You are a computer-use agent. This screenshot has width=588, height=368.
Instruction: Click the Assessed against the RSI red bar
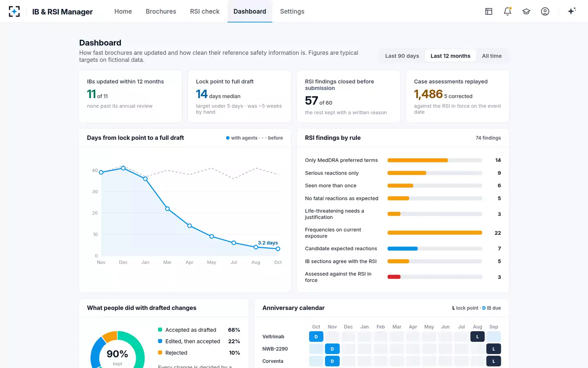click(x=394, y=277)
